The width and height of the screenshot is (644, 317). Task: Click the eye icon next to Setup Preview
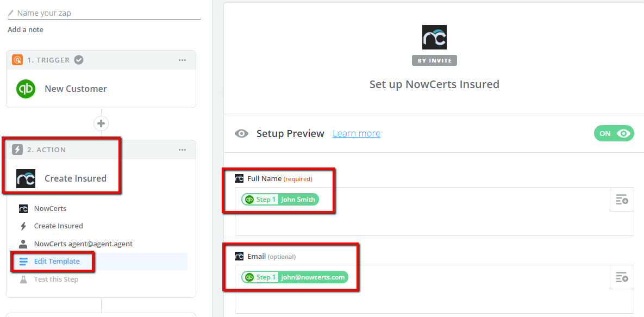pos(241,134)
